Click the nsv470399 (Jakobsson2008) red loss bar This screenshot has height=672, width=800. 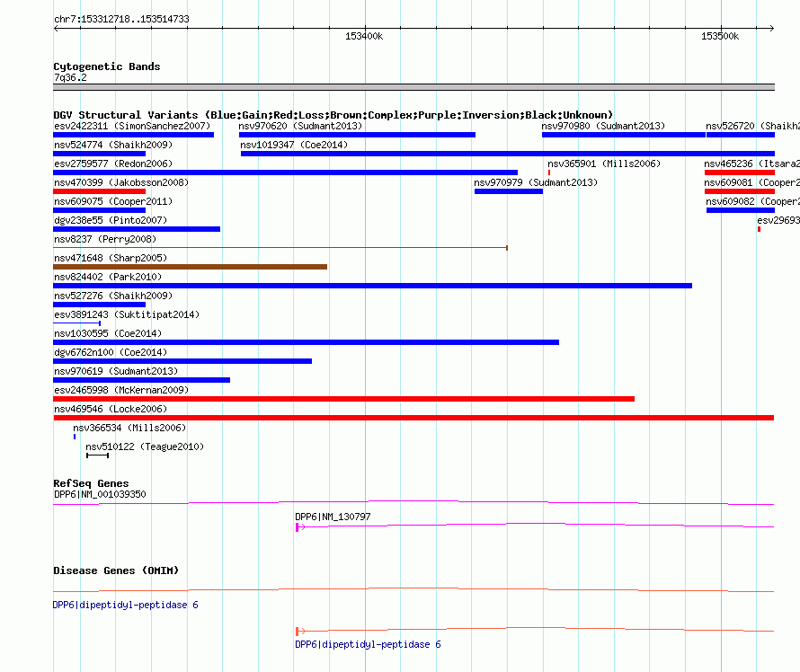pos(100,191)
